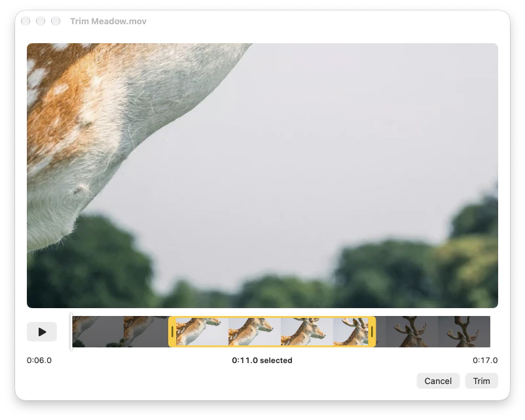525x420 pixels.
Task: Zoom the trim window with third title button
Action: [x=56, y=21]
